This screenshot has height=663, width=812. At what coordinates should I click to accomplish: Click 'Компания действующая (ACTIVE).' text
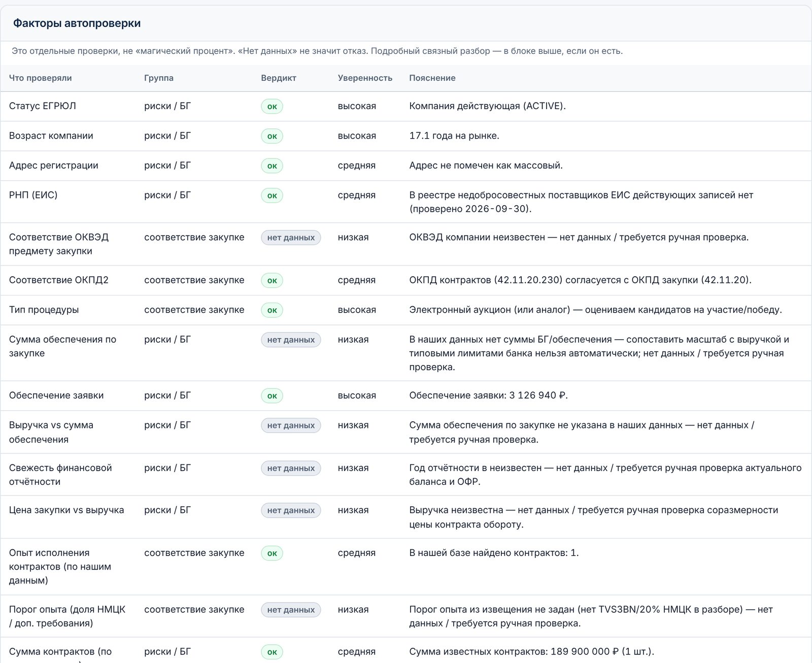(x=487, y=106)
